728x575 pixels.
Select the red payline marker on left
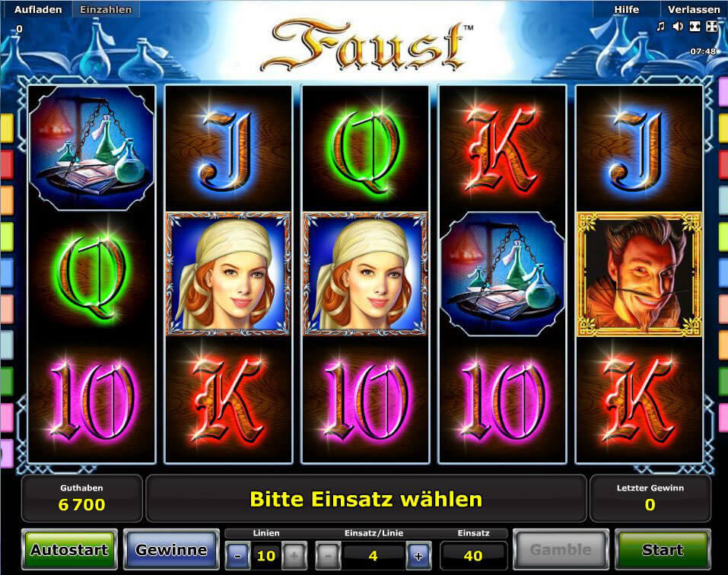[x=7, y=164]
